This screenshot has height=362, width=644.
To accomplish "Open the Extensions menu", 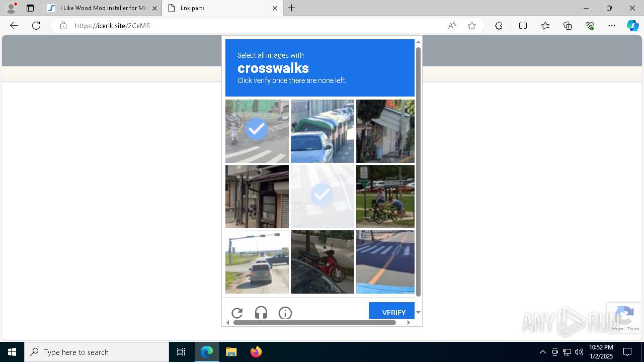I will tap(499, 26).
